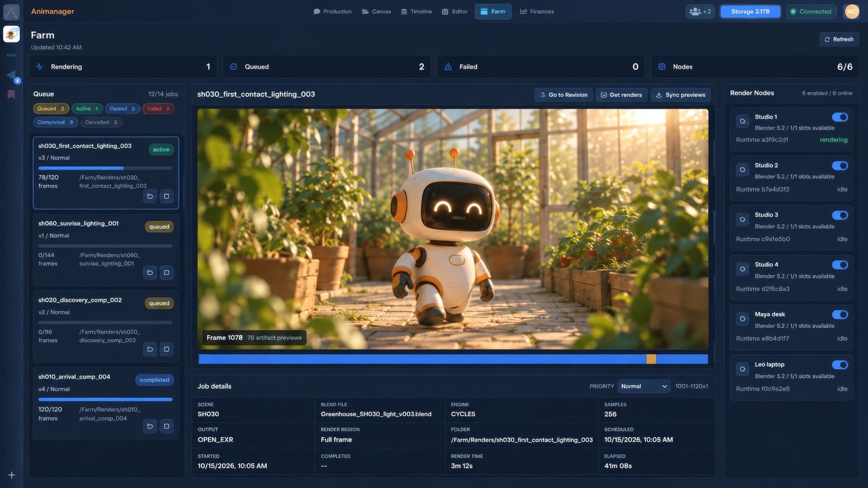Open folder for sh020_discovery_comp_002 job
Screen dimensions: 868x488
[150, 349]
